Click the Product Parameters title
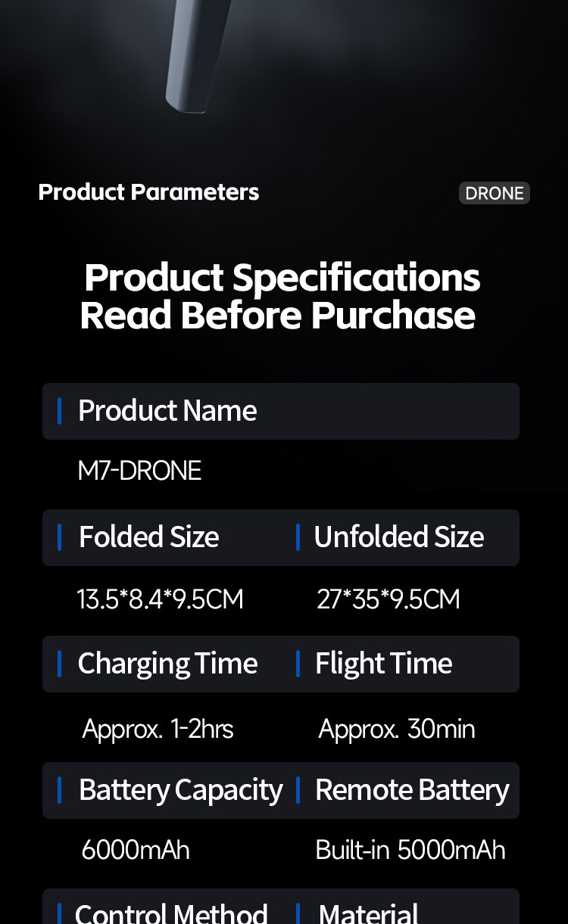This screenshot has height=924, width=568. 148,192
